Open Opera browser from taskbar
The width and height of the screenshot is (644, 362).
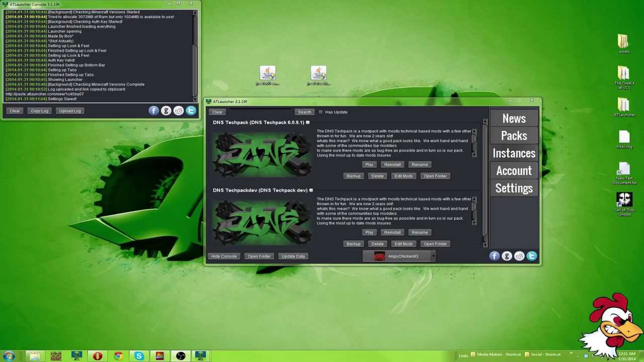[x=97, y=356]
